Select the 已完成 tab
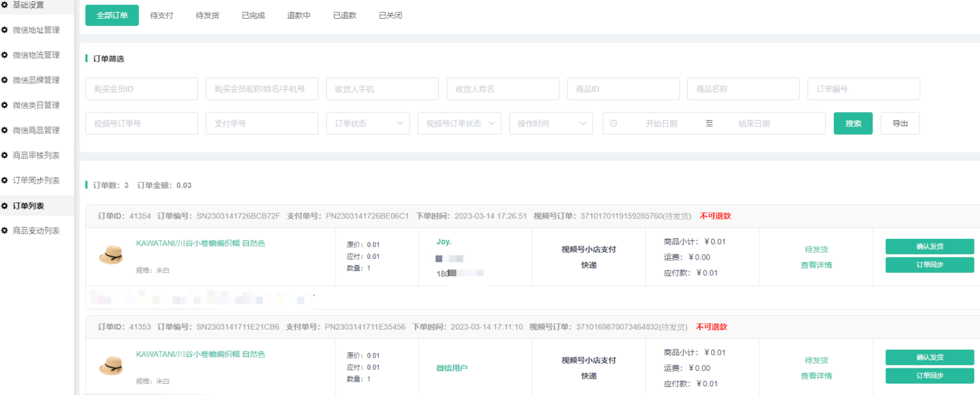The width and height of the screenshot is (980, 395). [253, 15]
